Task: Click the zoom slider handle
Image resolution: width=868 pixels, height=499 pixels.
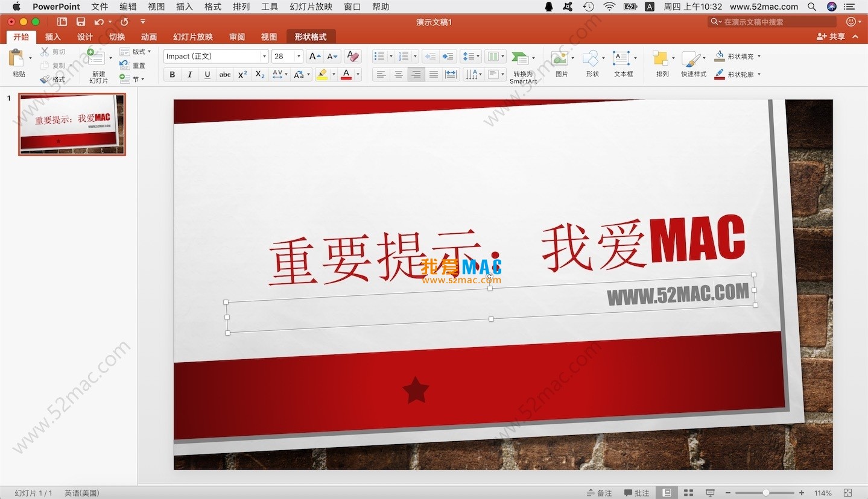Action: [766, 493]
